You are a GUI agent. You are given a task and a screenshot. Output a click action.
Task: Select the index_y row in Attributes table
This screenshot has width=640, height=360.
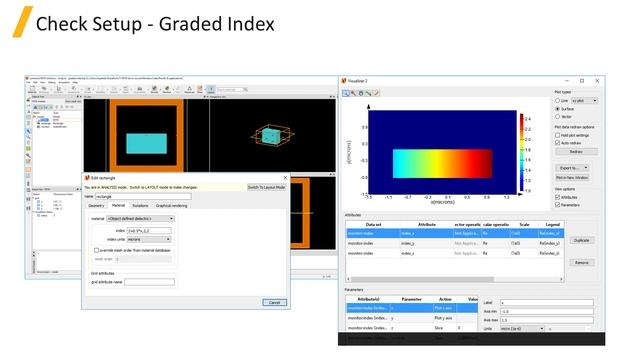point(455,243)
